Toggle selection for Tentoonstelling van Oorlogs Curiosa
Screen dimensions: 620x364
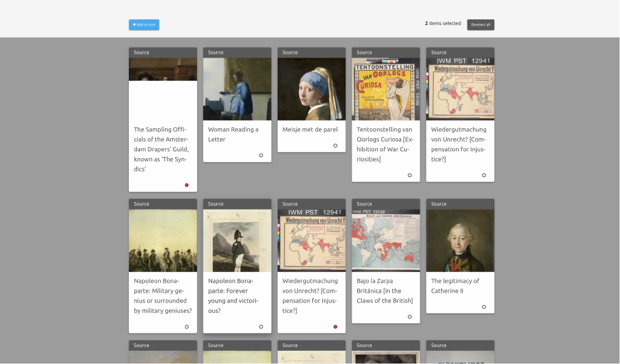click(x=410, y=175)
